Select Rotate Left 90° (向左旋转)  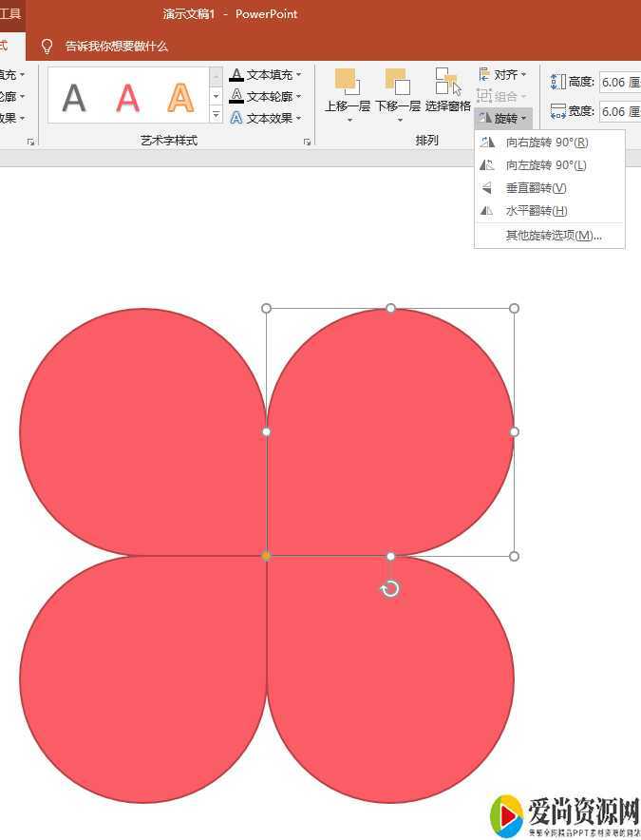pyautogui.click(x=546, y=165)
